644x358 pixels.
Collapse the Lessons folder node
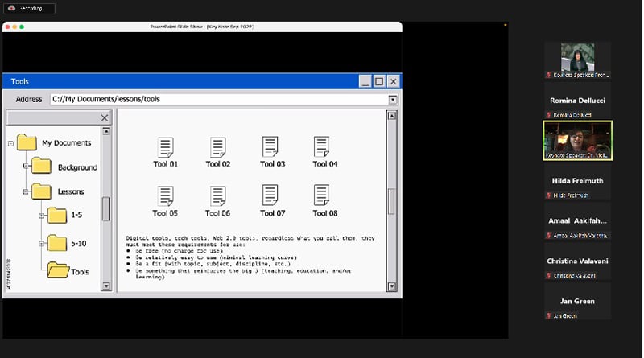[x=27, y=191]
